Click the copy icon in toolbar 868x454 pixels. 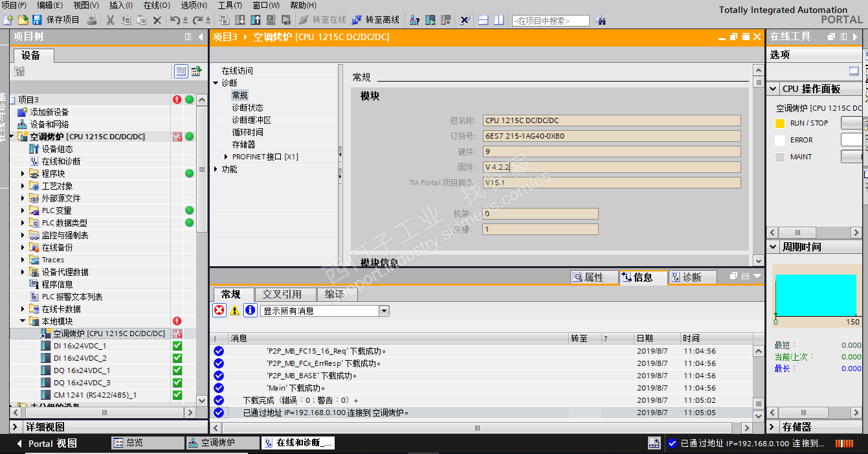point(126,20)
